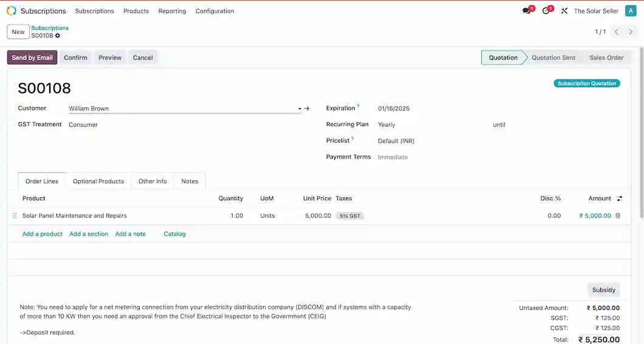The width and height of the screenshot is (644, 344).
Task: Click the gear icon beside S00108
Action: [58, 36]
